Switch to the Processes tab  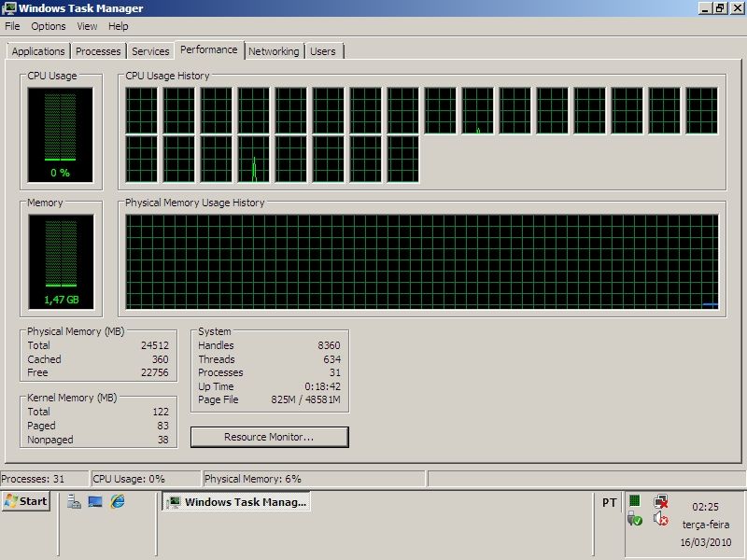(x=98, y=51)
